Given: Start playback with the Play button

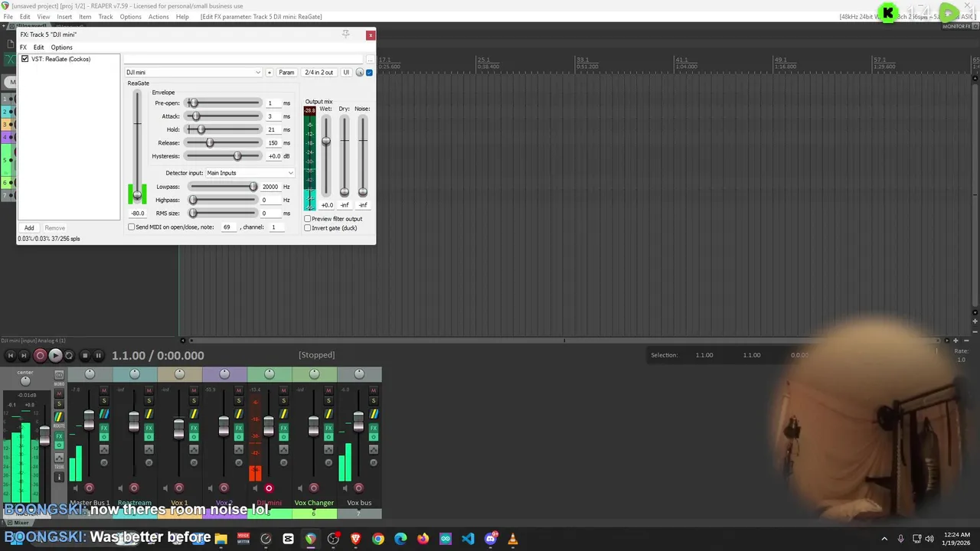Looking at the screenshot, I should pyautogui.click(x=55, y=355).
